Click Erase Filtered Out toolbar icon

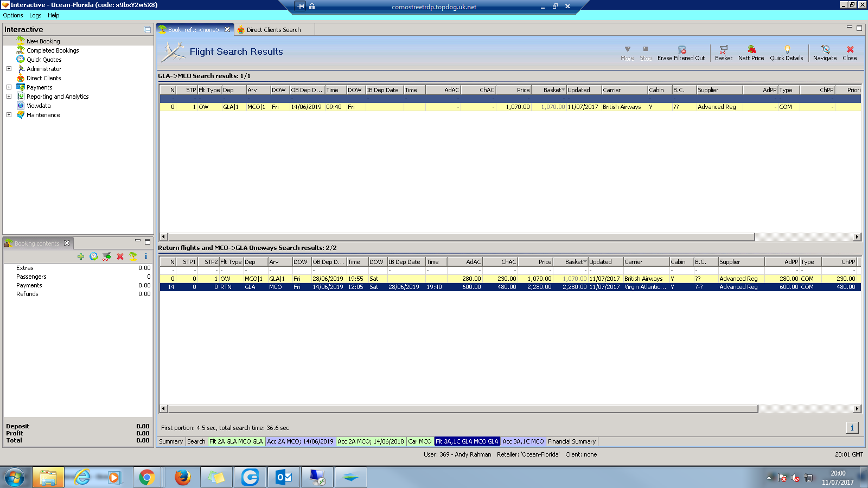coord(681,53)
